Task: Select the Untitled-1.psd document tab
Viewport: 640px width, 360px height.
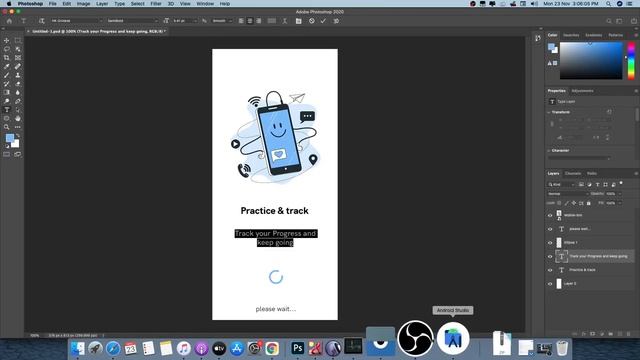Action: click(97, 31)
